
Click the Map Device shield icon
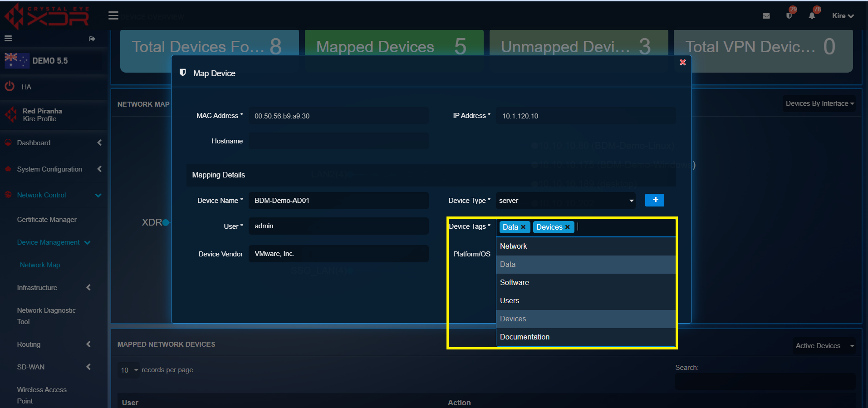[x=183, y=73]
